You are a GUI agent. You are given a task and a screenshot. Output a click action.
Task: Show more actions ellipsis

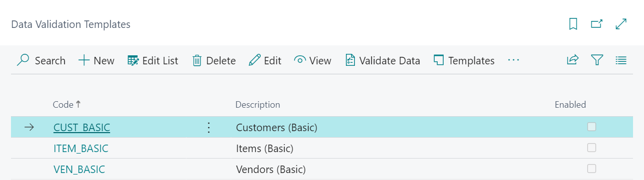pyautogui.click(x=514, y=60)
